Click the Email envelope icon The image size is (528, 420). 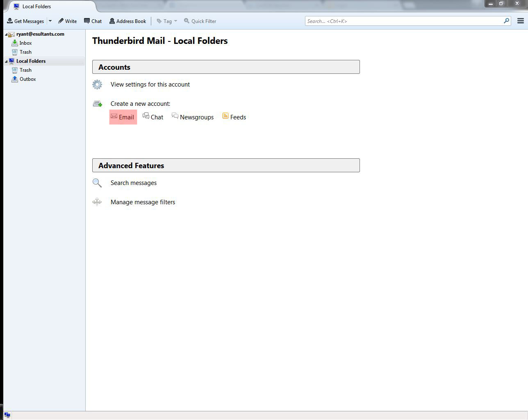(x=114, y=116)
